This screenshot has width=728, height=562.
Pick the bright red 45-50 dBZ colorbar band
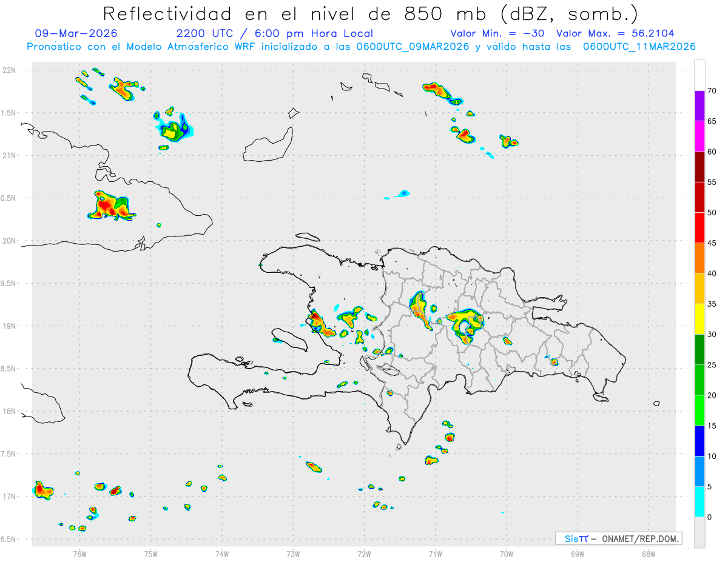pyautogui.click(x=699, y=228)
